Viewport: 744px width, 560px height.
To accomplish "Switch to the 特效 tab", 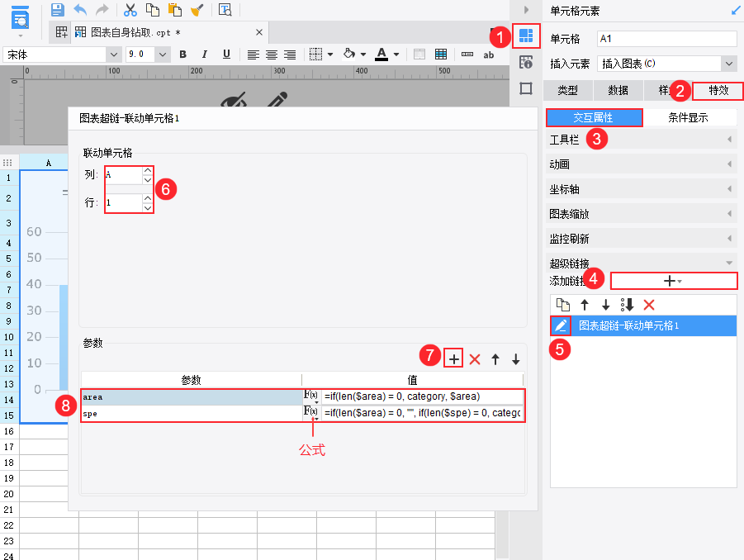I will (718, 90).
